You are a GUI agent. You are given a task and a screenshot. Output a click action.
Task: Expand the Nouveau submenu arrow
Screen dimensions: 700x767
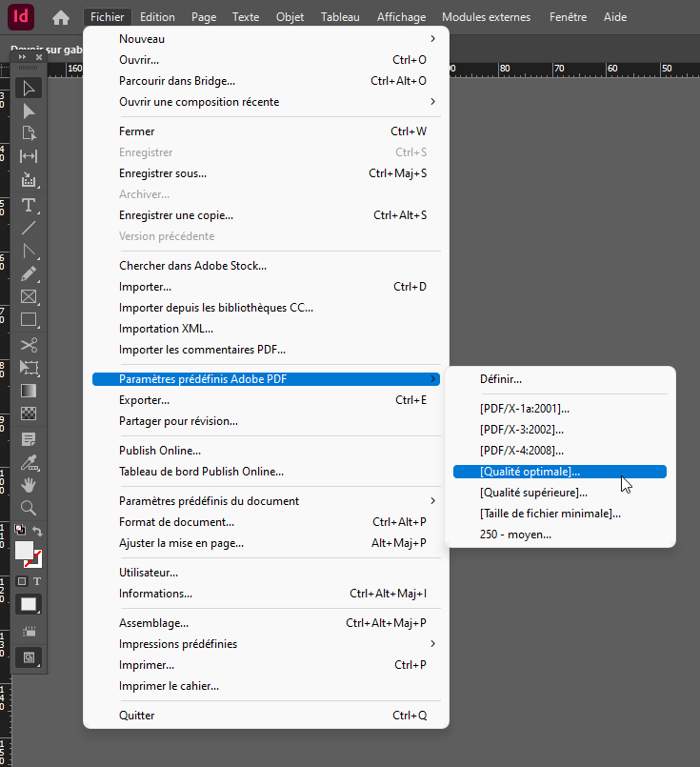click(432, 39)
